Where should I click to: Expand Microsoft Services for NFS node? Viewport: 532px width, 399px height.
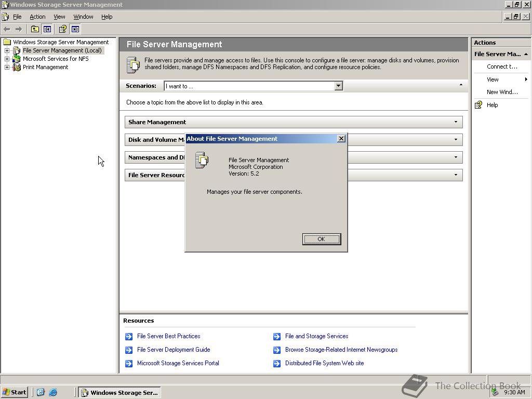[7, 59]
